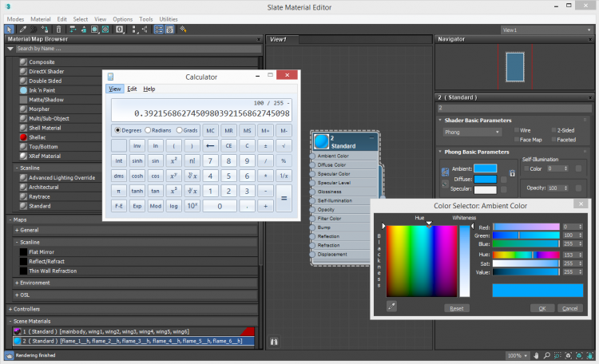This screenshot has width=599, height=364.
Task: Click Lay Out Children icon
Action: click(x=145, y=30)
